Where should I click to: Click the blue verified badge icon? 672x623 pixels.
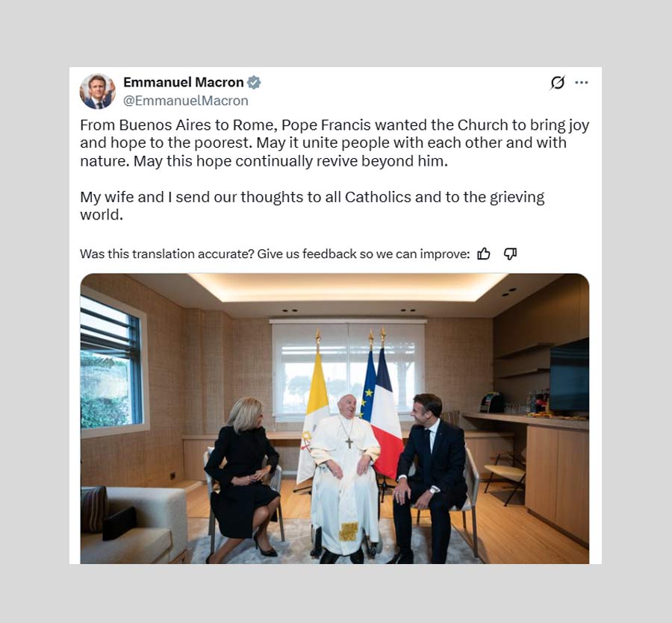coord(254,82)
